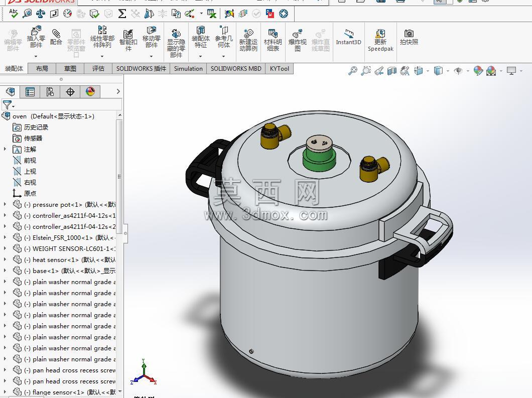Click the Take Snapshot (拍快照) camera icon
Screen dimensions: 532x398
pyautogui.click(x=409, y=37)
